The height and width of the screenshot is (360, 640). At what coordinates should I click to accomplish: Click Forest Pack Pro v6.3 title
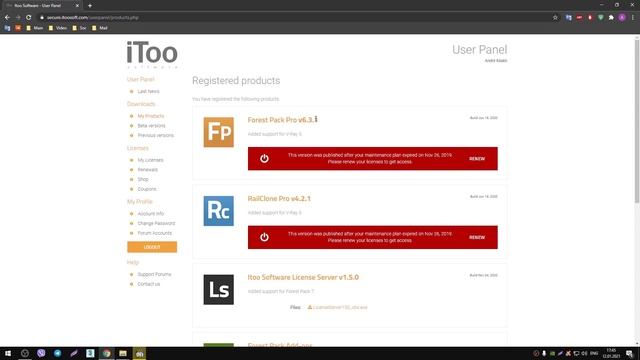[282, 120]
